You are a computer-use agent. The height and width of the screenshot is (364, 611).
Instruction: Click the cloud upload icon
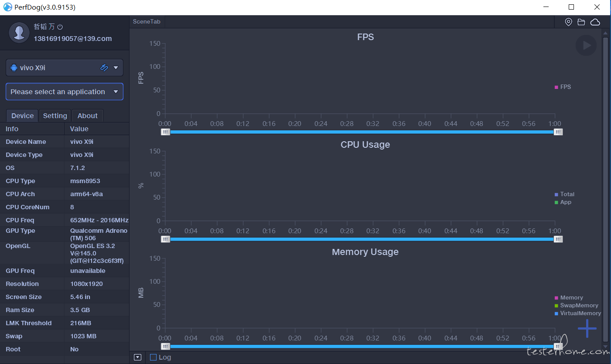click(595, 22)
